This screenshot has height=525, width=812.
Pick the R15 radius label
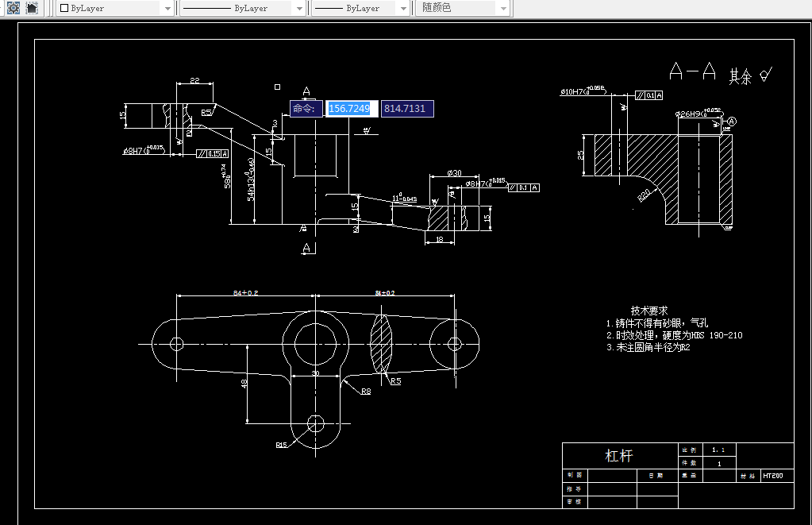coord(281,445)
